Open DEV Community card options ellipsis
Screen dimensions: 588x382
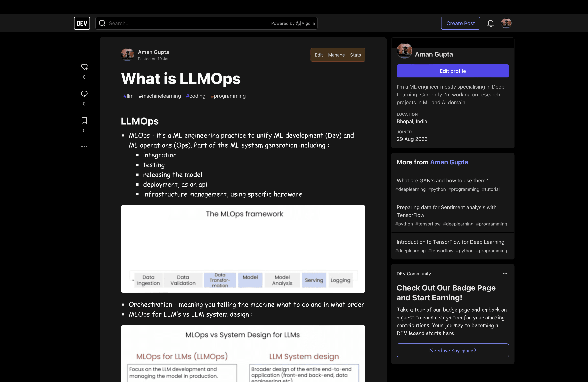505,274
